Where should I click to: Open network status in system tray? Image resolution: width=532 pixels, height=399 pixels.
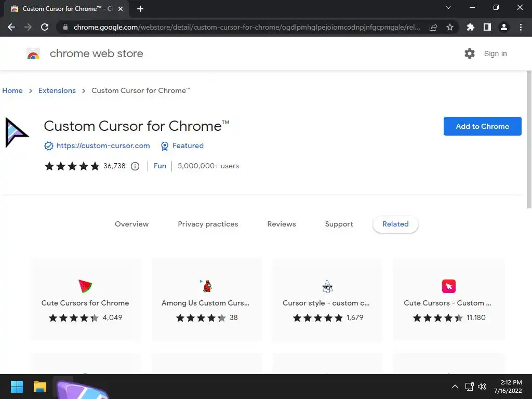pos(469,387)
